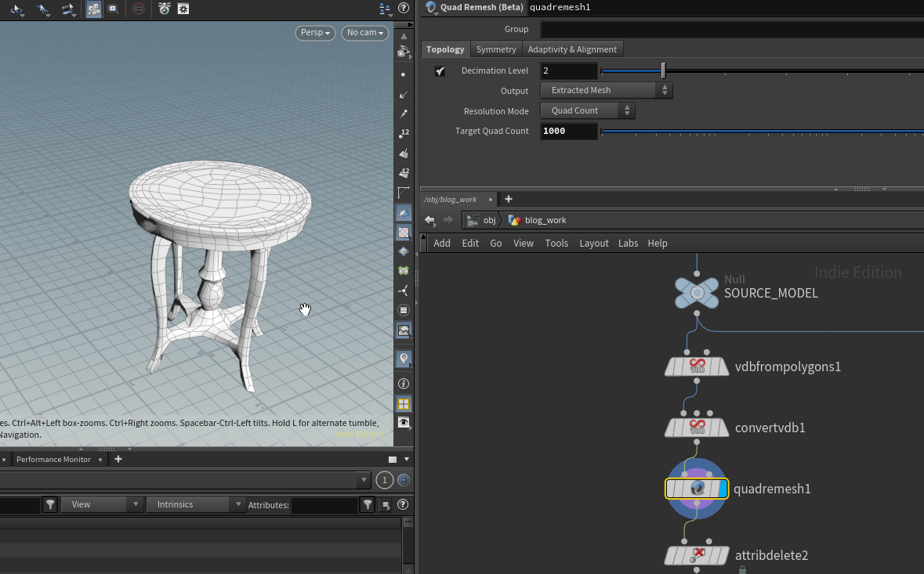Open the Add menu in network editor
The width and height of the screenshot is (924, 574).
(442, 243)
